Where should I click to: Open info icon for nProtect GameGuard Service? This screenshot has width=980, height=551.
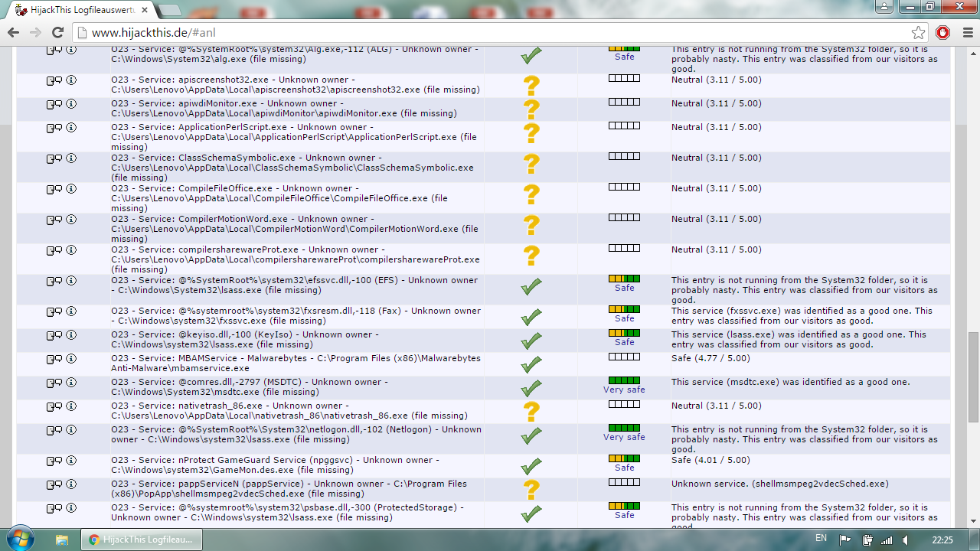tap(71, 461)
